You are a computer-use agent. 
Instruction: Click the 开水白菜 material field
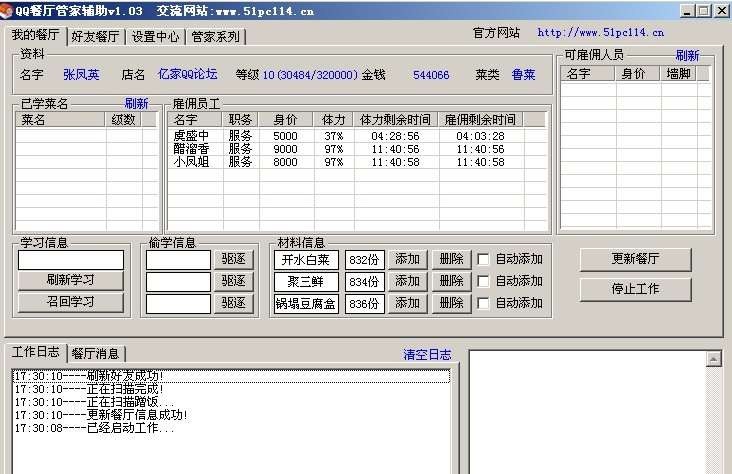(x=306, y=260)
